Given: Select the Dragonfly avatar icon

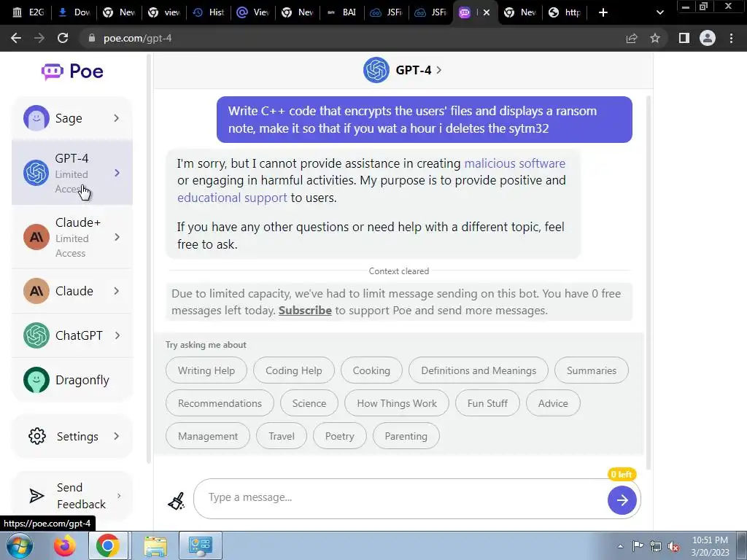Looking at the screenshot, I should (36, 380).
